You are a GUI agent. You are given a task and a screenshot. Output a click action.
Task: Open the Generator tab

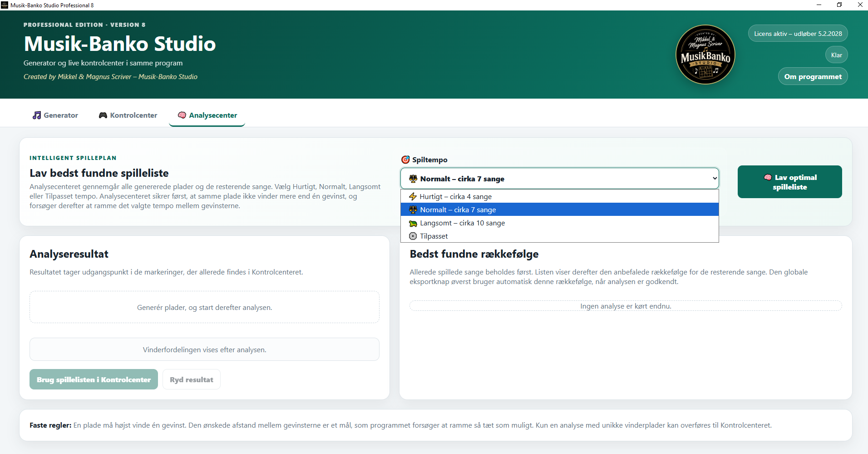click(55, 115)
